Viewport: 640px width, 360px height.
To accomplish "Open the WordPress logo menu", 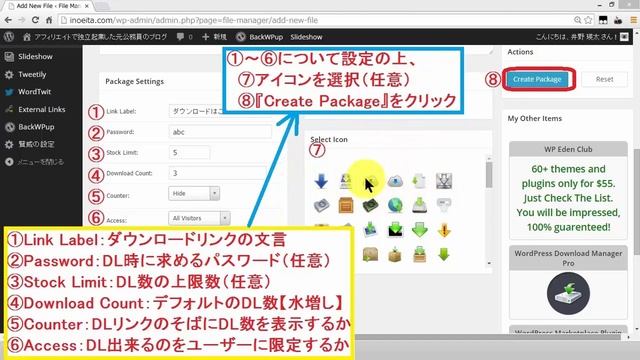I will pyautogui.click(x=9, y=37).
